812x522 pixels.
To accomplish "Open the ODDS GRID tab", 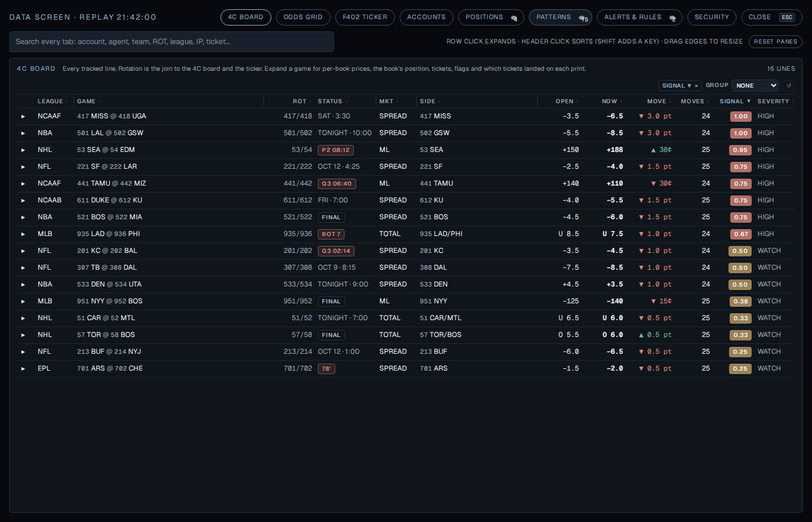I will [x=303, y=17].
